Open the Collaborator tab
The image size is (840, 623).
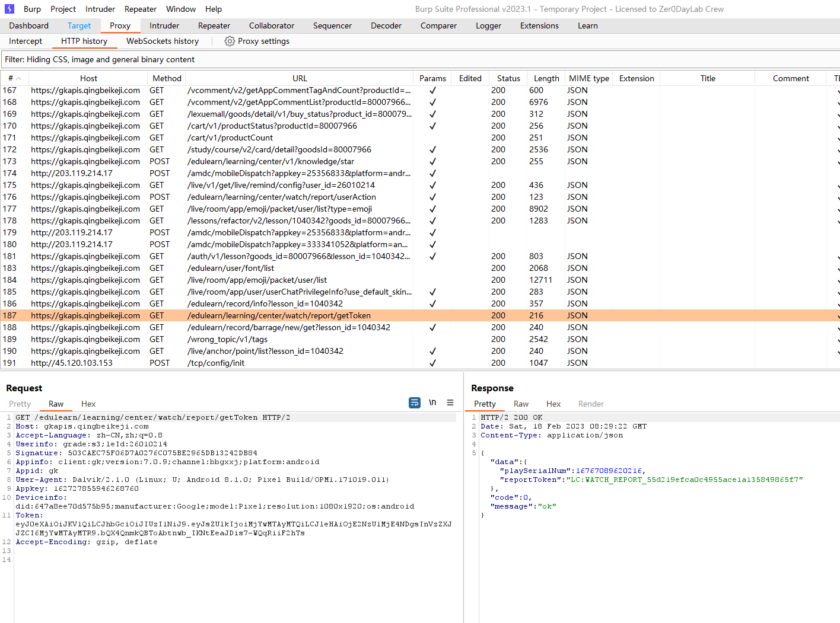pos(272,25)
